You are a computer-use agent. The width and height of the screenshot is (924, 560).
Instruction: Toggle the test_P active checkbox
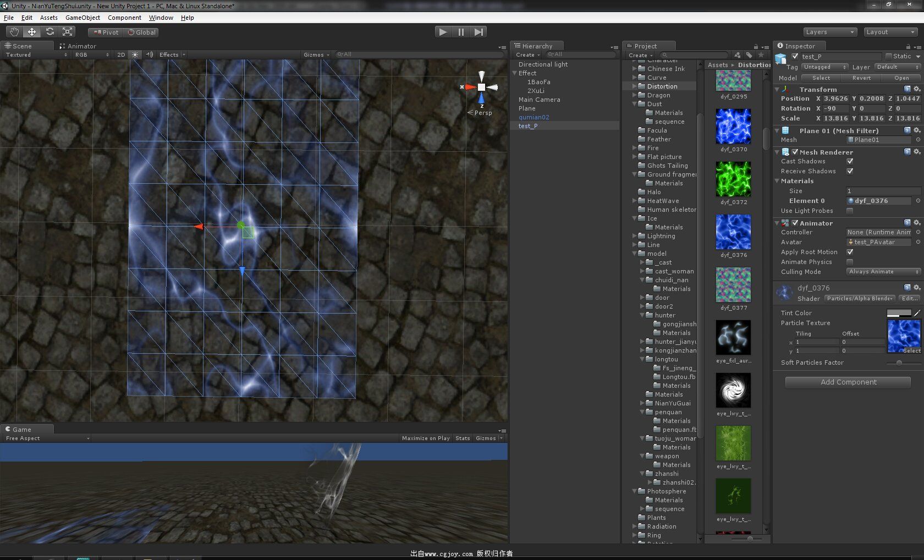click(x=795, y=56)
